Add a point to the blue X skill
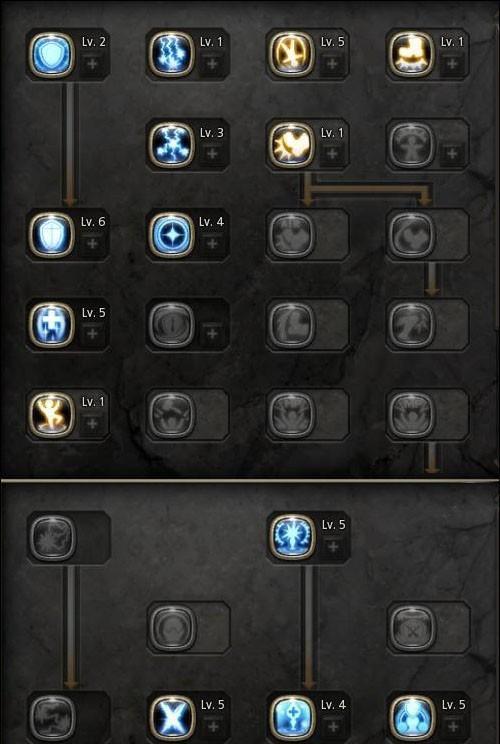 click(x=213, y=727)
